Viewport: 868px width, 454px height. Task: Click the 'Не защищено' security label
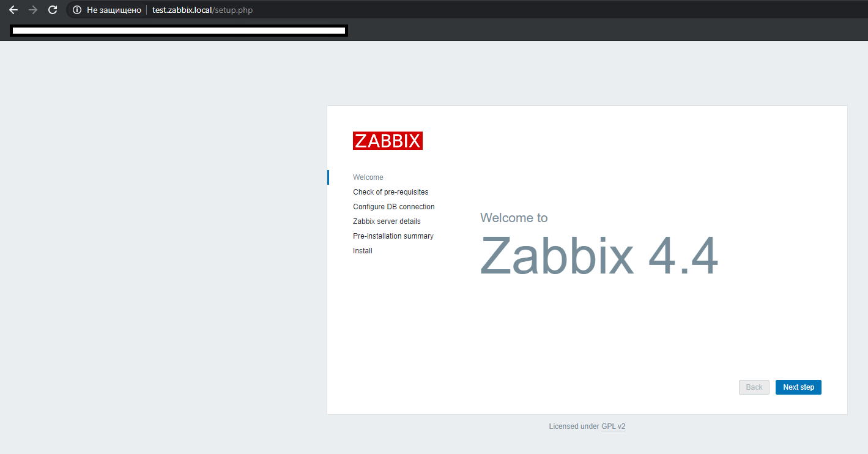[114, 10]
